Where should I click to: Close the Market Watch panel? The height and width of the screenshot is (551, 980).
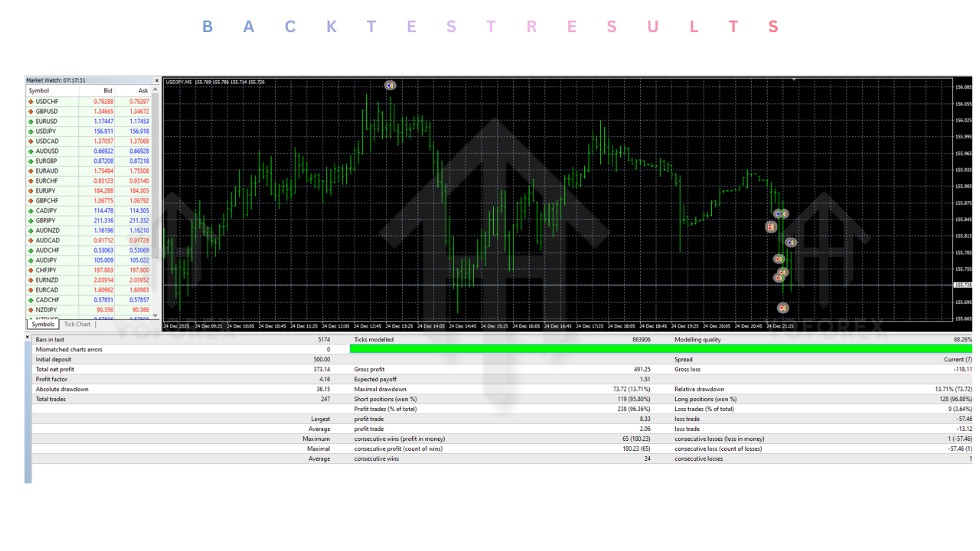pos(157,80)
